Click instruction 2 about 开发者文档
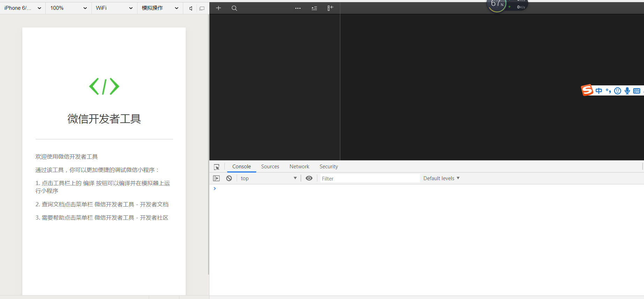The height and width of the screenshot is (299, 644). [102, 205]
